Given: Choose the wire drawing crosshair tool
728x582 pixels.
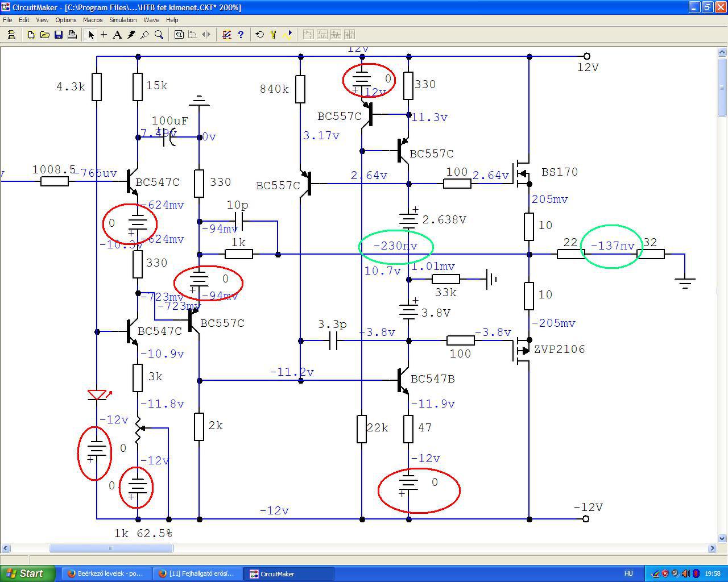Looking at the screenshot, I should [x=104, y=35].
